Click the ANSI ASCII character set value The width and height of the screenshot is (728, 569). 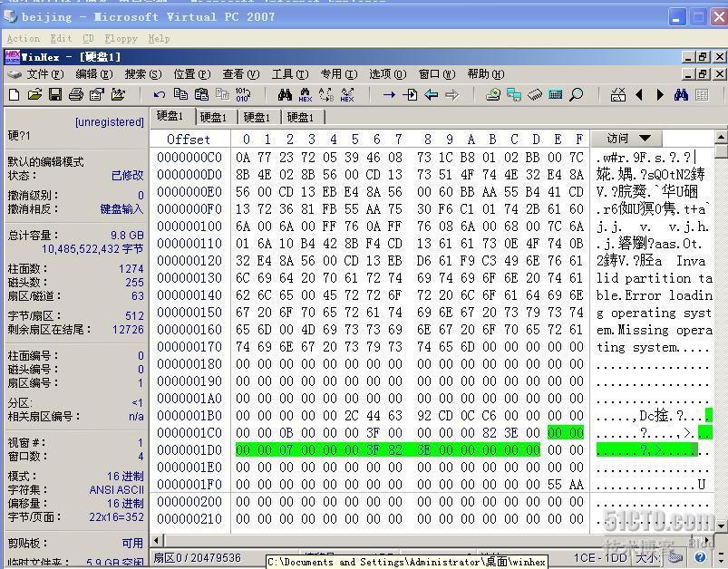tap(117, 489)
